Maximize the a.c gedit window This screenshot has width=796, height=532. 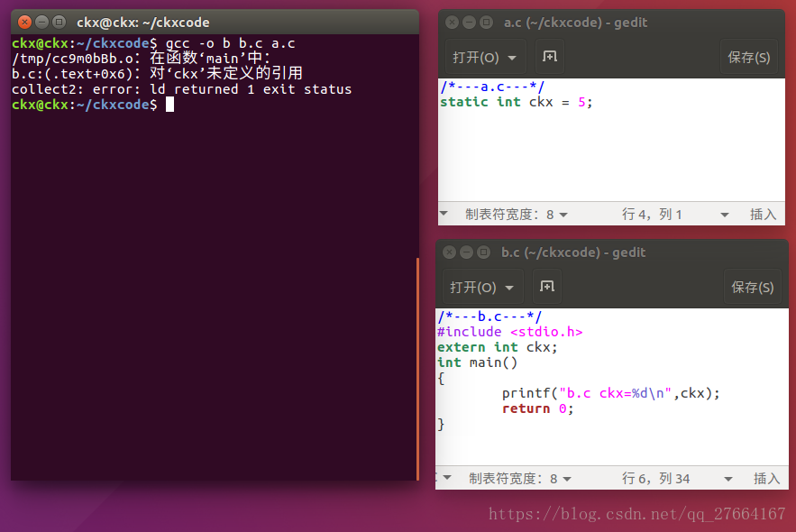tap(486, 23)
